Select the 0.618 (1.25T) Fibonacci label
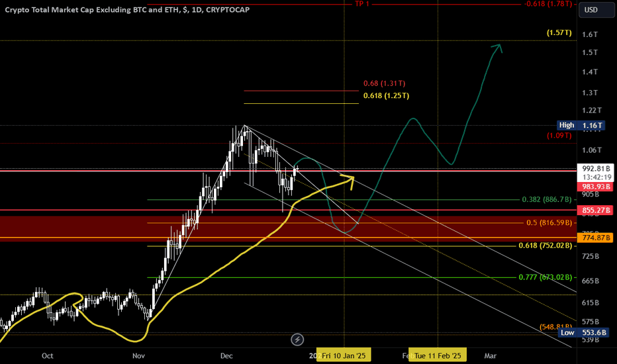The height and width of the screenshot is (364, 617). [x=386, y=95]
